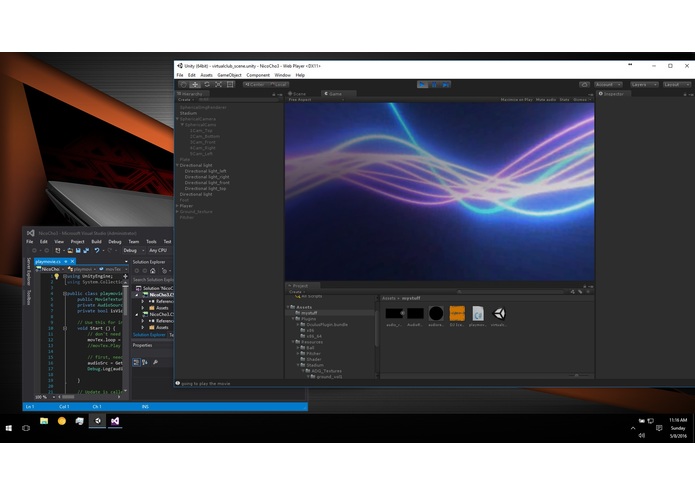Image resolution: width=695 pixels, height=494 pixels.
Task: Select the Scale tool in Unity toolbar
Action: point(218,84)
